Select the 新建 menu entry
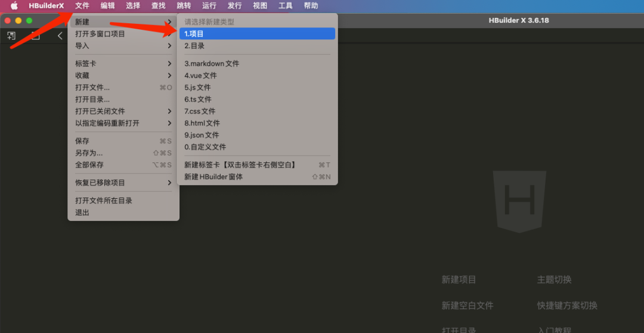The height and width of the screenshot is (333, 644). click(123, 22)
